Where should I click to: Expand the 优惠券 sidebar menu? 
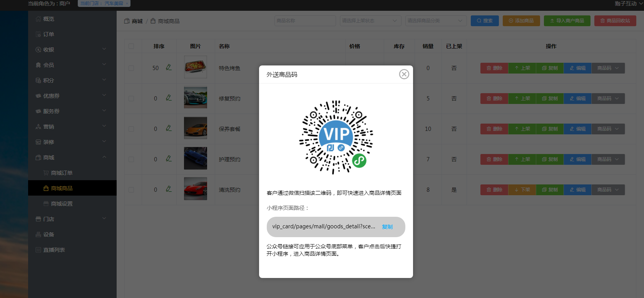pyautogui.click(x=72, y=96)
